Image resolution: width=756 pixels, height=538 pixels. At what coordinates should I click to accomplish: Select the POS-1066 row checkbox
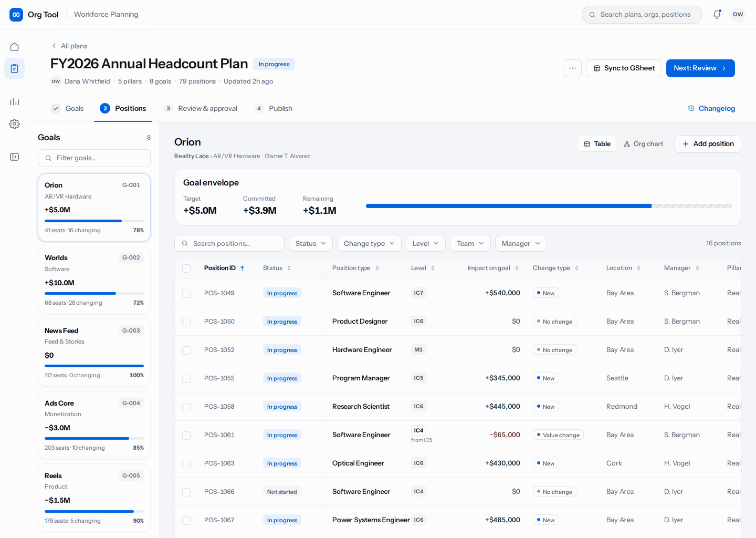[x=186, y=492]
